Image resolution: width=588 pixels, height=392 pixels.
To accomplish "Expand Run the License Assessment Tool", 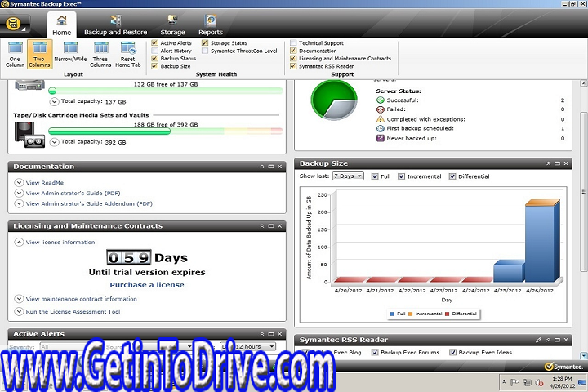I will coord(19,312).
